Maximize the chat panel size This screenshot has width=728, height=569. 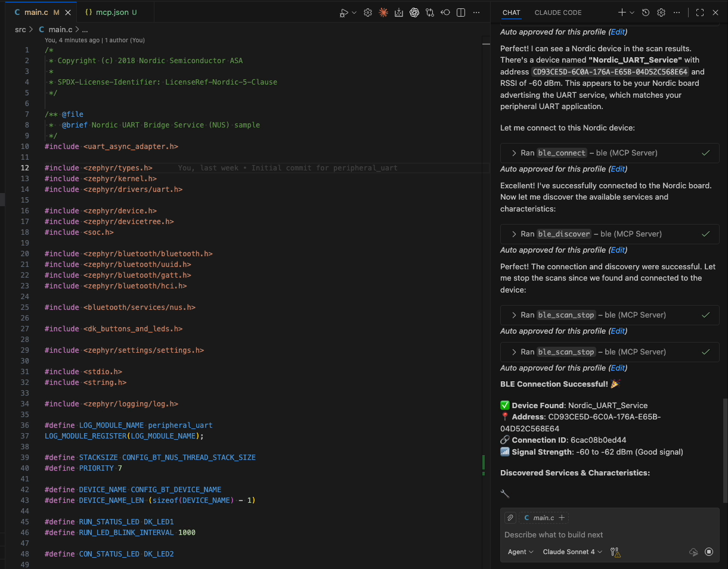coord(700,13)
